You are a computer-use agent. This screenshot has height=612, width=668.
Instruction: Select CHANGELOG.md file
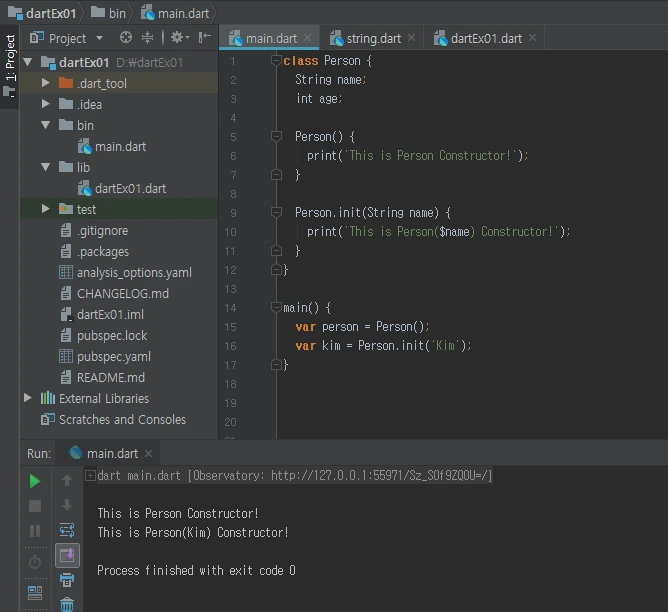pos(114,293)
